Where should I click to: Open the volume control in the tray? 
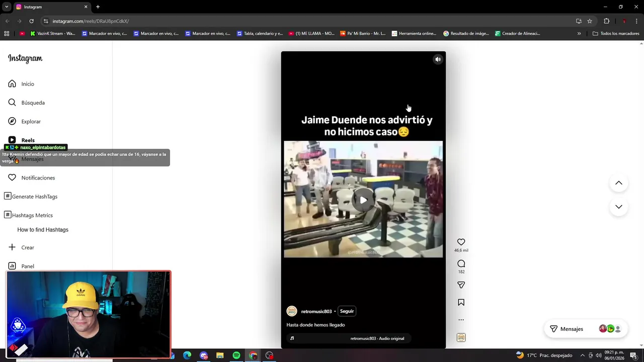coord(599,355)
